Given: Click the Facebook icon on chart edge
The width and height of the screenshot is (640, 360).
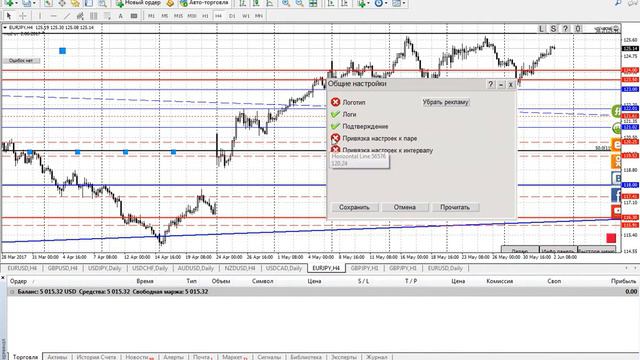Looking at the screenshot, I should pyautogui.click(x=616, y=194).
